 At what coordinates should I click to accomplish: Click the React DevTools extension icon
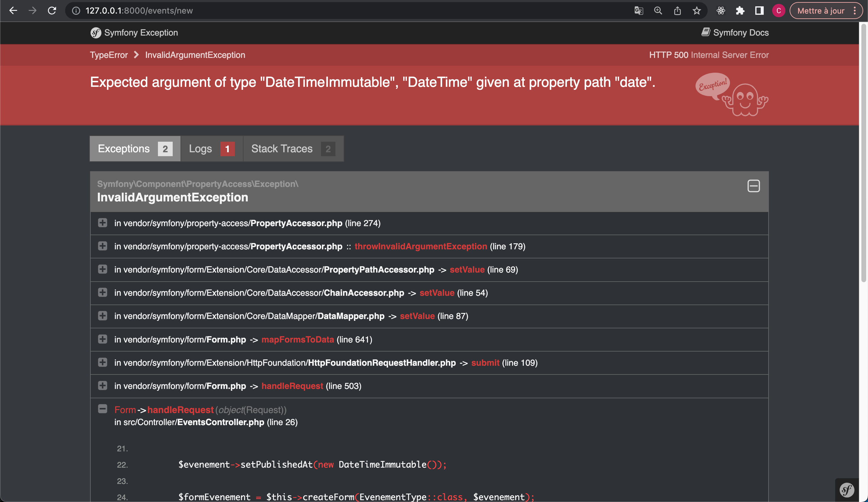click(x=721, y=11)
